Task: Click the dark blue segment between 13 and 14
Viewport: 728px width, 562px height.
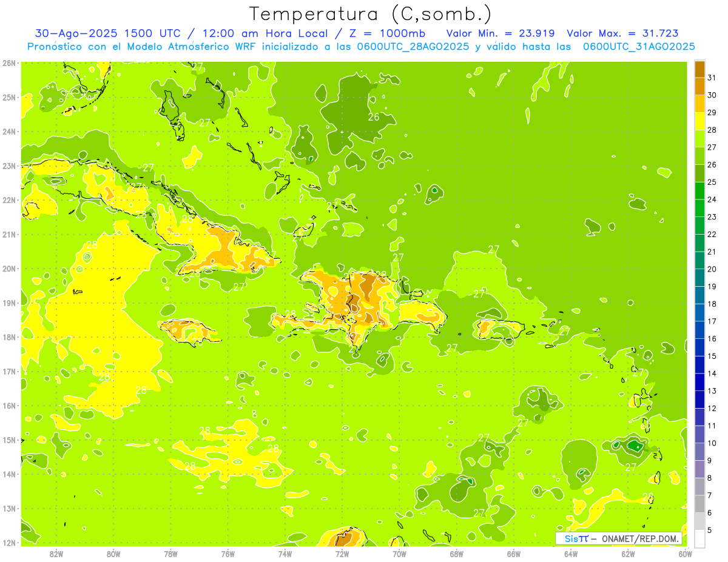Action: tap(699, 382)
